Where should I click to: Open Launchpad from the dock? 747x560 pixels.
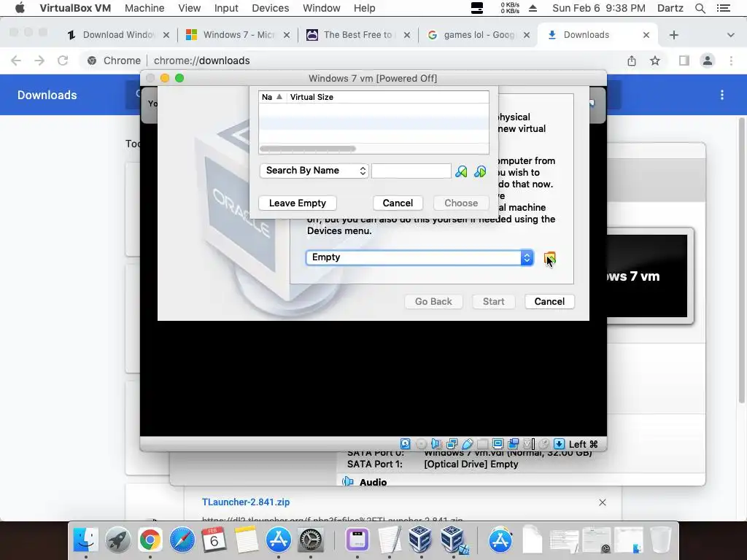117,540
